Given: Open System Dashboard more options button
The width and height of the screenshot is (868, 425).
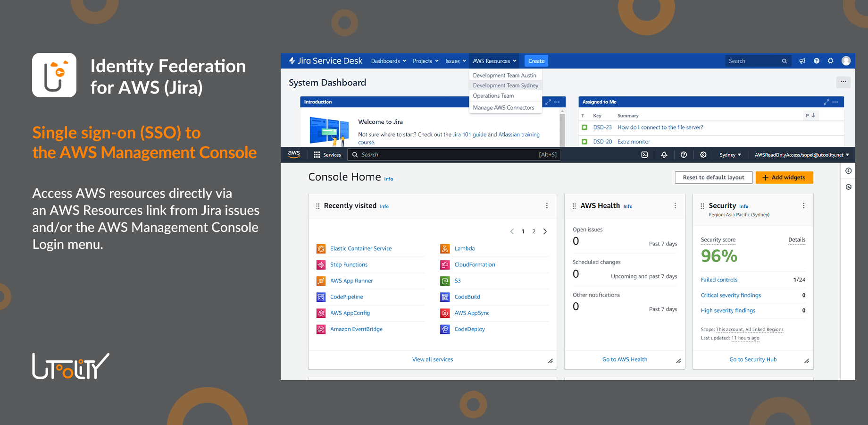Looking at the screenshot, I should click(843, 82).
